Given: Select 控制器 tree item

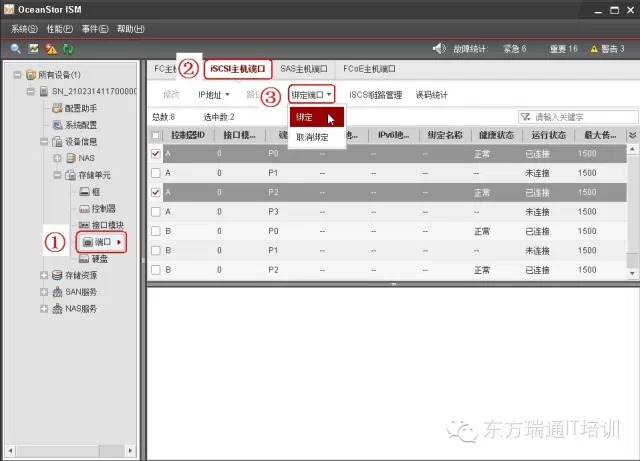Looking at the screenshot, I should pos(98,209).
